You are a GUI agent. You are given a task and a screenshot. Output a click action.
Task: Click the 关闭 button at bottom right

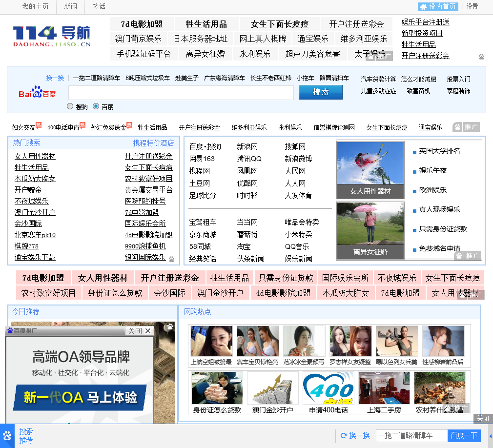pos(483,418)
